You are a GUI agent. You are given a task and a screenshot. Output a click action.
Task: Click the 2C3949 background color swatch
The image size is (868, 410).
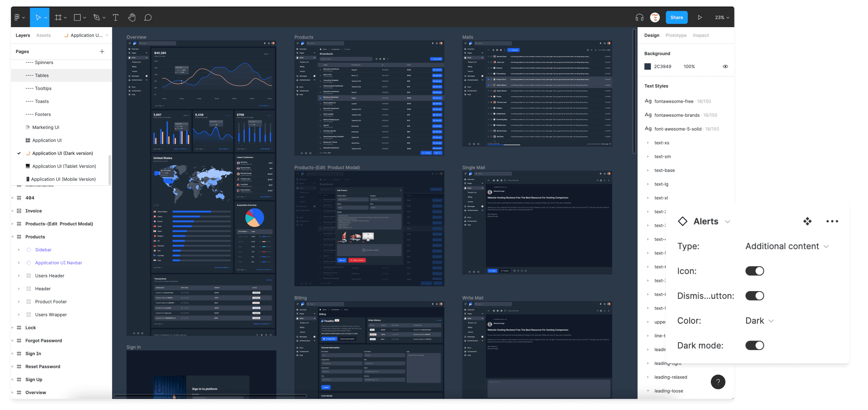tap(647, 66)
